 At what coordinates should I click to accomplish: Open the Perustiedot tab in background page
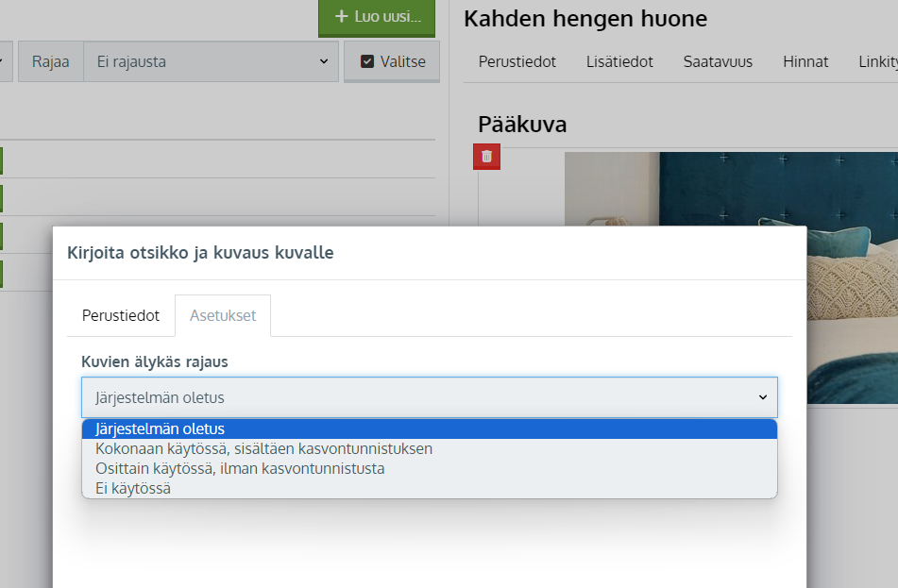coord(517,61)
